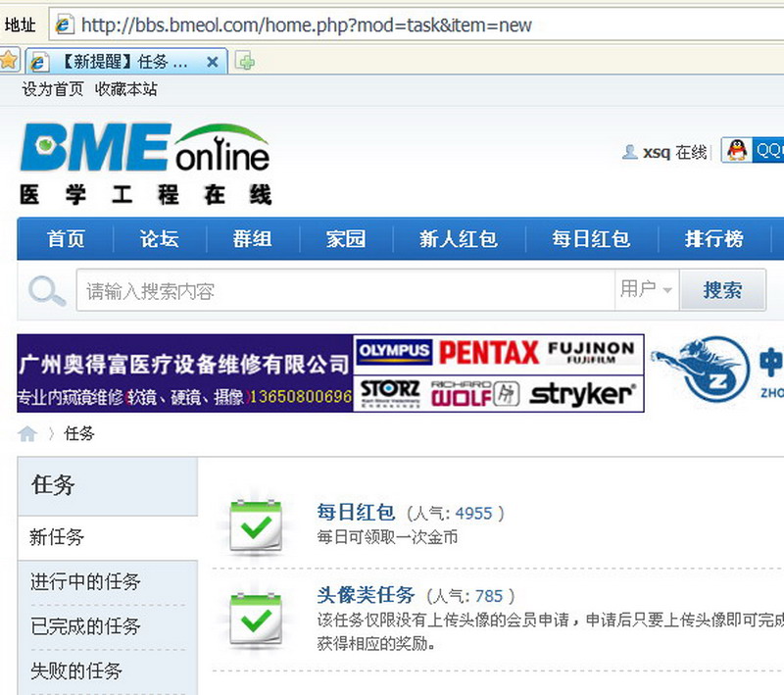This screenshot has height=695, width=784.
Task: Click the home icon in breadcrumb
Action: [x=27, y=433]
